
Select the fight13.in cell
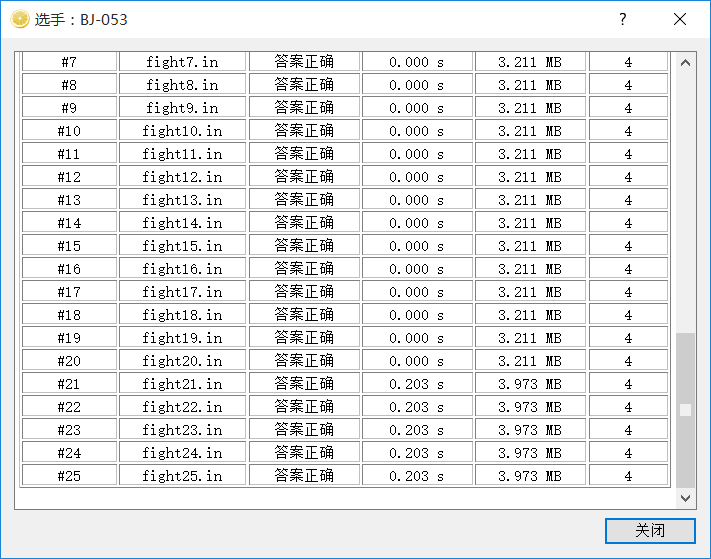[x=182, y=200]
